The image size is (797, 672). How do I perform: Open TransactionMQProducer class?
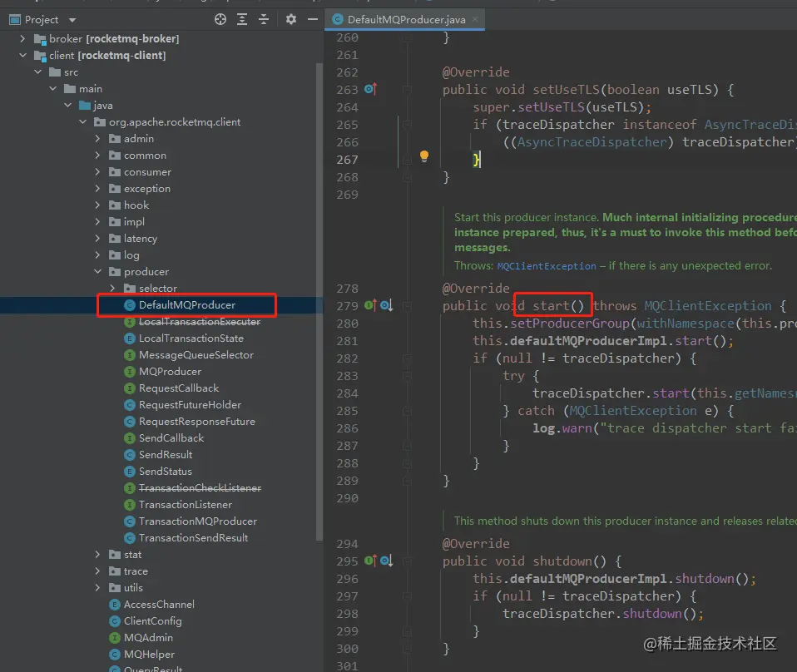pyautogui.click(x=191, y=521)
